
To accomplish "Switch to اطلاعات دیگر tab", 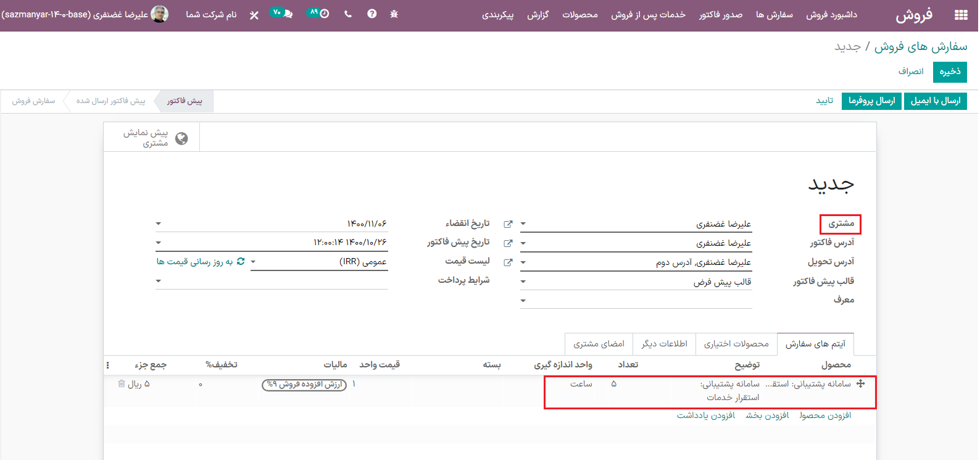I will point(665,344).
